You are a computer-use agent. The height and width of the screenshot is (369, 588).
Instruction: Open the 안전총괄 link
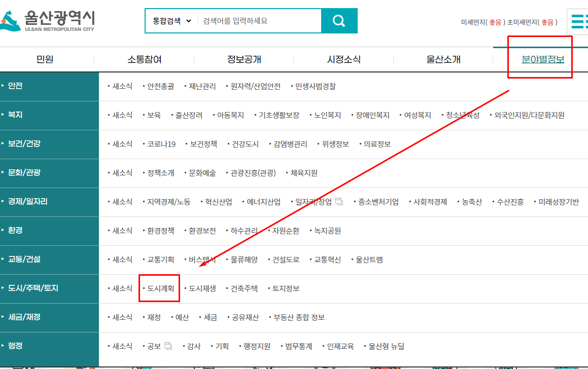(160, 86)
